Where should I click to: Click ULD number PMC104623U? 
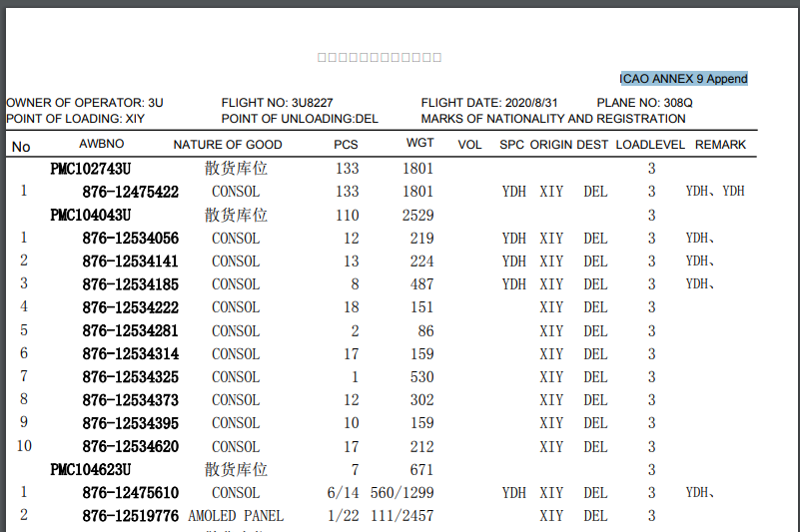coord(91,469)
